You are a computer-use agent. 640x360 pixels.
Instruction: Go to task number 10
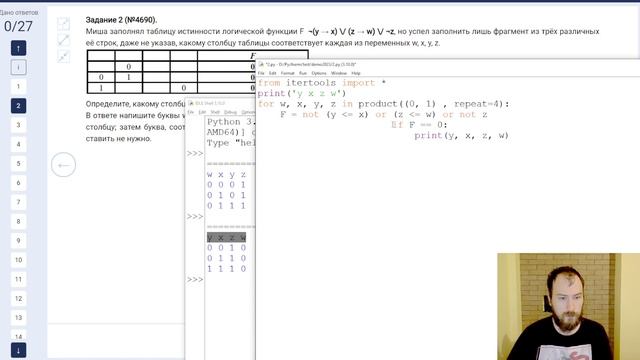(18, 260)
